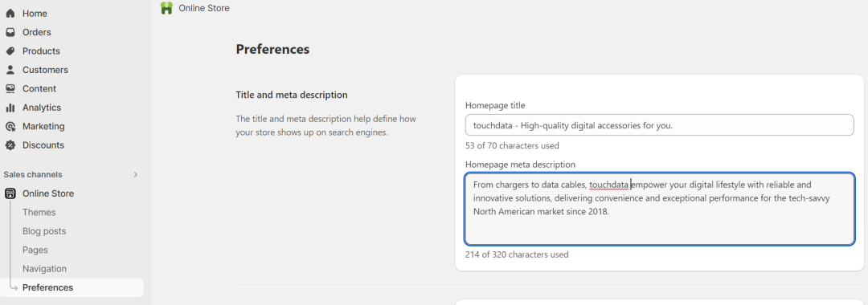Image resolution: width=868 pixels, height=305 pixels.
Task: Open Blog posts in sidebar
Action: click(x=43, y=231)
